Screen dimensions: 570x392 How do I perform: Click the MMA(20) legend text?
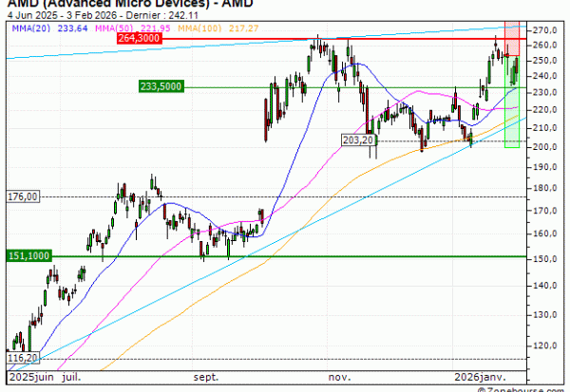point(31,28)
